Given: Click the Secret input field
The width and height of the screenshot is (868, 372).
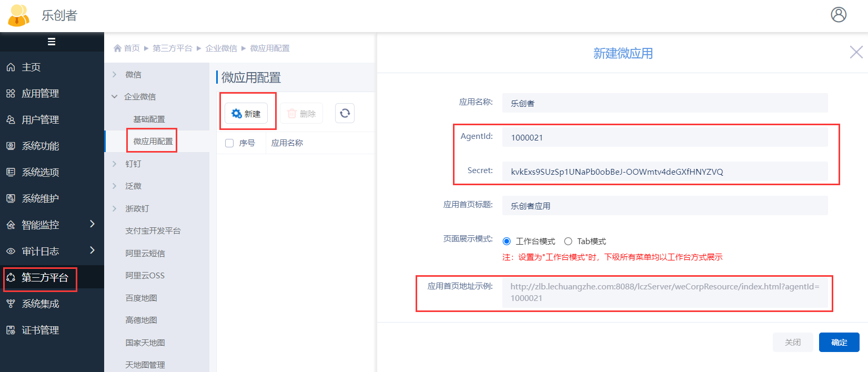Looking at the screenshot, I should [664, 172].
